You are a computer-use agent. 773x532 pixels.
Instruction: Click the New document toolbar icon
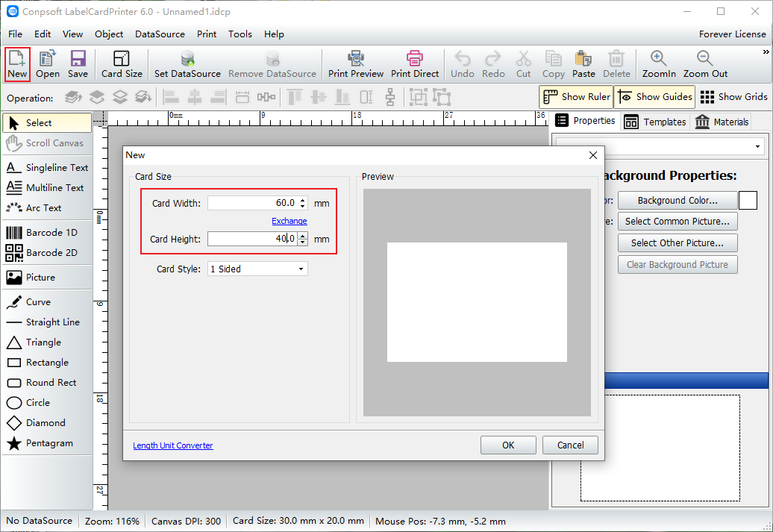(x=17, y=64)
